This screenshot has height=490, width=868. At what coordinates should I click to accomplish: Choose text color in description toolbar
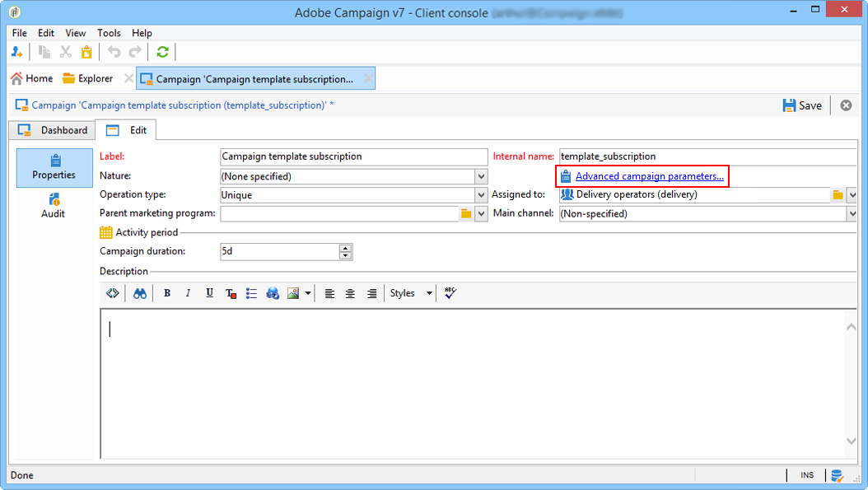point(231,293)
